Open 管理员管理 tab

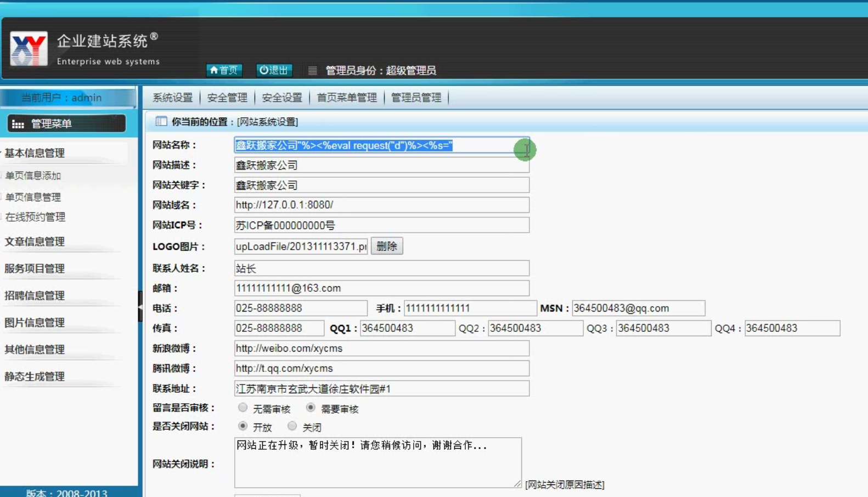pos(416,98)
